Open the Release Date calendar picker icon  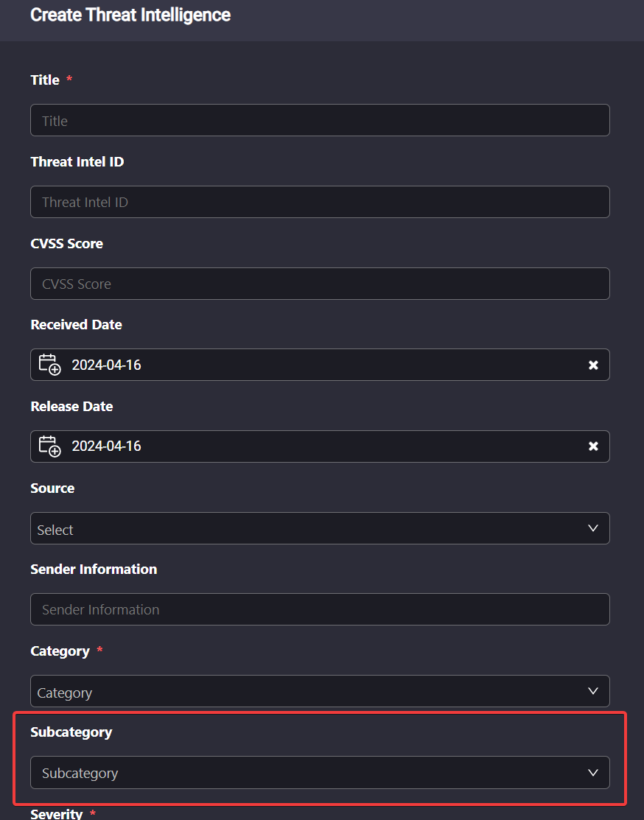click(49, 446)
